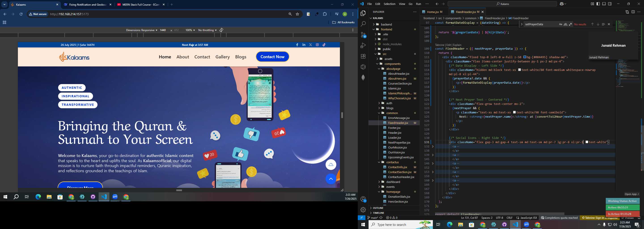Open the Run menu in VS Code
The image size is (644, 229).
[x=418, y=4]
